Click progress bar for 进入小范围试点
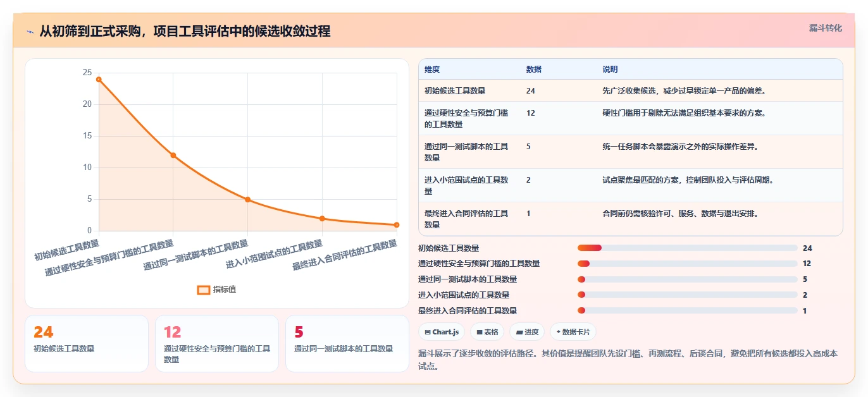The height and width of the screenshot is (397, 868). (687, 295)
